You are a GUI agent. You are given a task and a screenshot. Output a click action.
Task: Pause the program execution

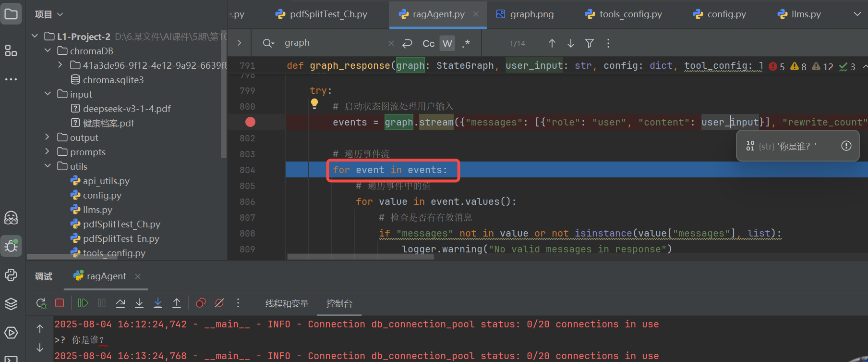tap(102, 303)
